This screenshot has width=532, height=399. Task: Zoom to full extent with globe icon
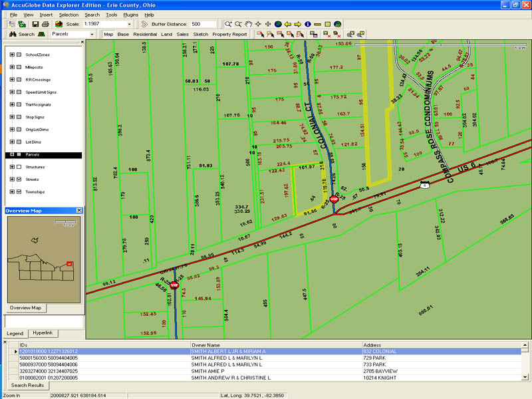click(x=278, y=24)
